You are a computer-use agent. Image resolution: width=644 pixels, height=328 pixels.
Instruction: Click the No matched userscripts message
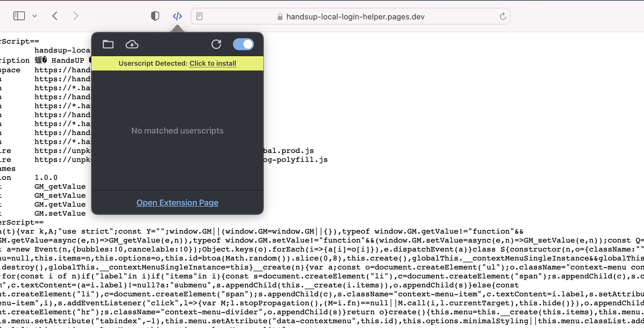coord(177,131)
